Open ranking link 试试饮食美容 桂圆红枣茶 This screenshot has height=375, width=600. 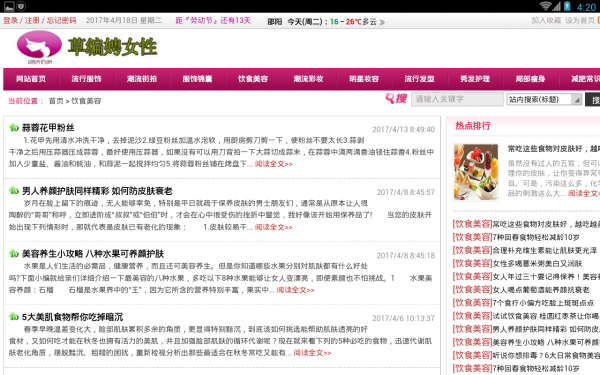tap(546, 316)
